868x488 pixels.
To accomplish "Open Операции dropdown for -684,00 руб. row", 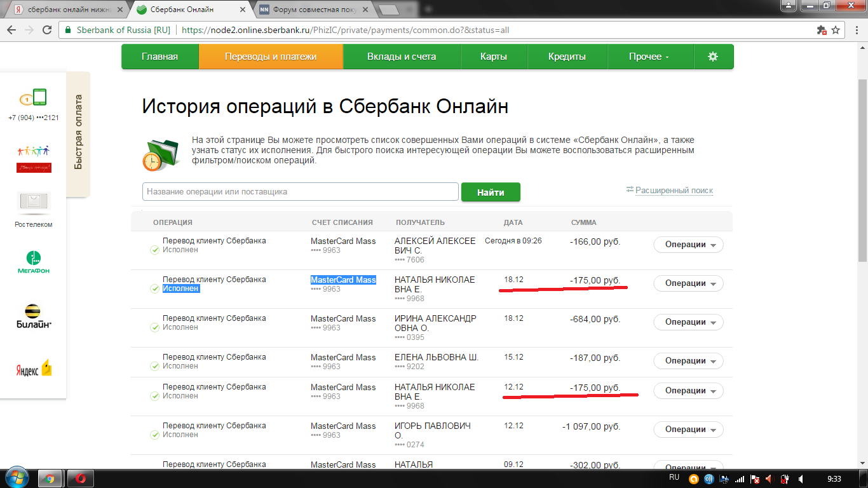I will pyautogui.click(x=688, y=322).
